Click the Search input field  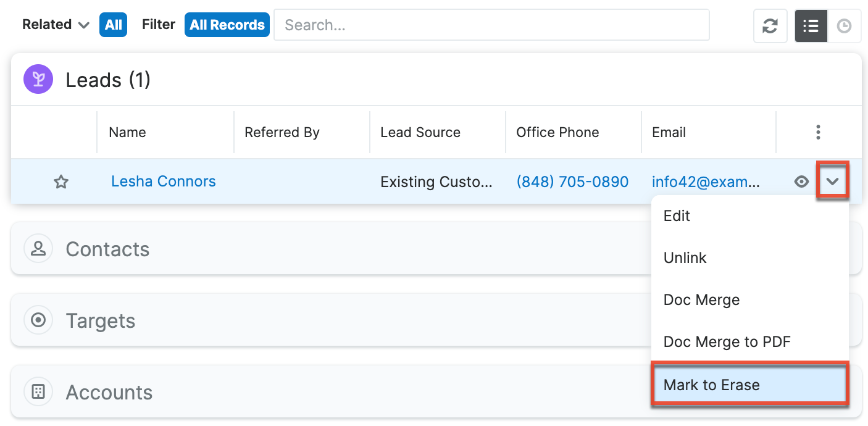pyautogui.click(x=491, y=25)
